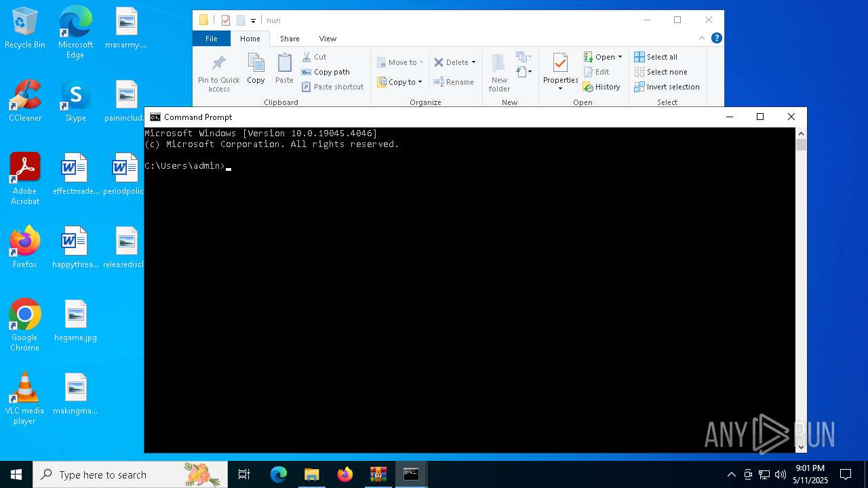Click Paste shortcut in Explorer ribbon
Image resolution: width=868 pixels, height=488 pixels.
(x=333, y=87)
